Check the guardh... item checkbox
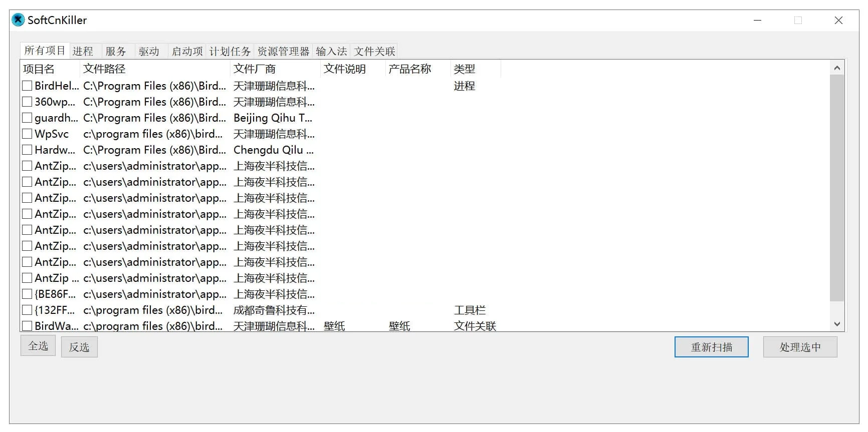The height and width of the screenshot is (432, 868). (x=27, y=118)
